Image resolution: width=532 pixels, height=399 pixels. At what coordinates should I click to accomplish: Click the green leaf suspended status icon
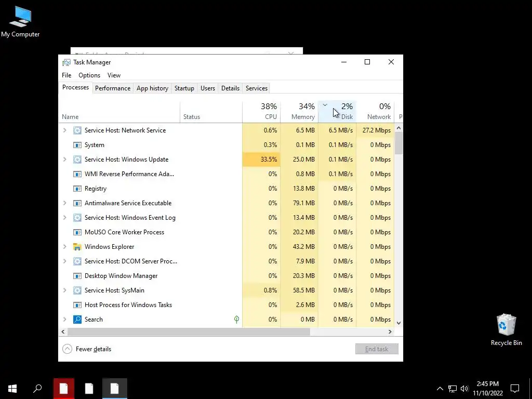point(236,320)
